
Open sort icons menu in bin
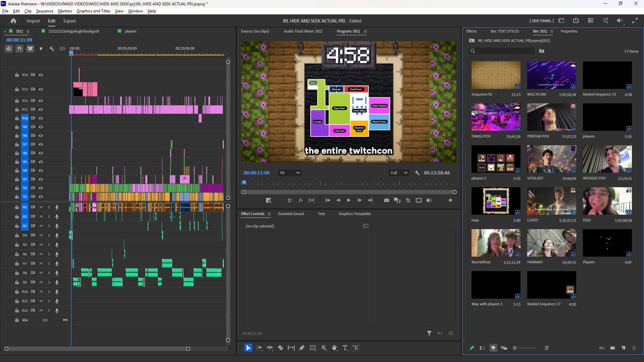click(x=546, y=348)
